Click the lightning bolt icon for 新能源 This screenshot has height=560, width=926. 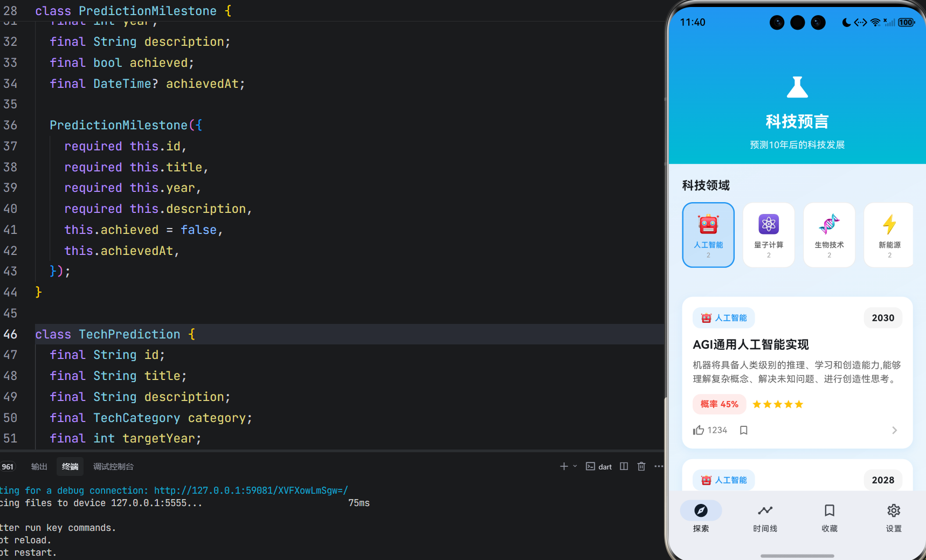coord(889,224)
